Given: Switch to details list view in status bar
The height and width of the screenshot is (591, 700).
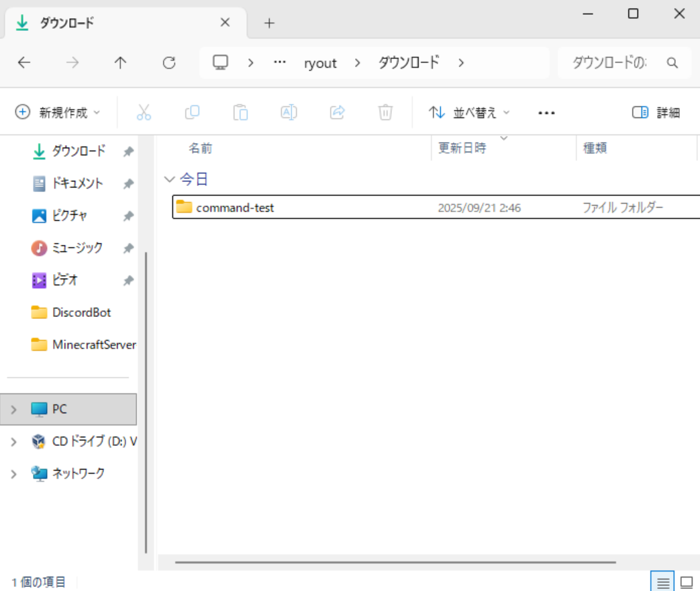Looking at the screenshot, I should [662, 582].
